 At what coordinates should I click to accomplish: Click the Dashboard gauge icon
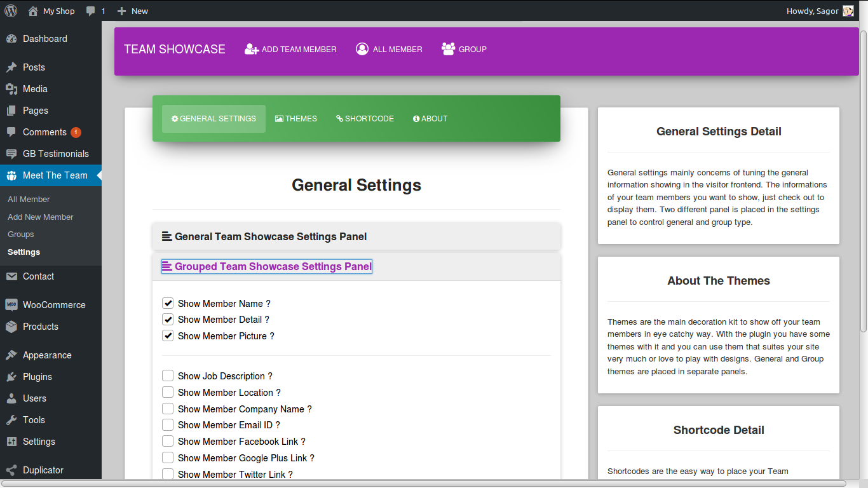coord(11,39)
